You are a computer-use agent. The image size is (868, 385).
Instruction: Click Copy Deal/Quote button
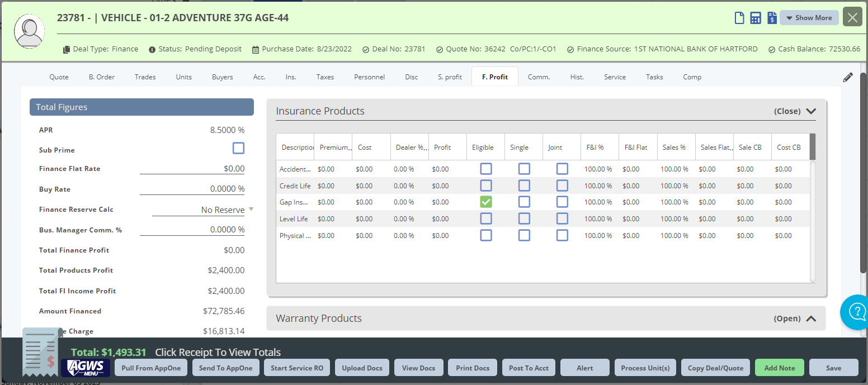click(x=716, y=368)
